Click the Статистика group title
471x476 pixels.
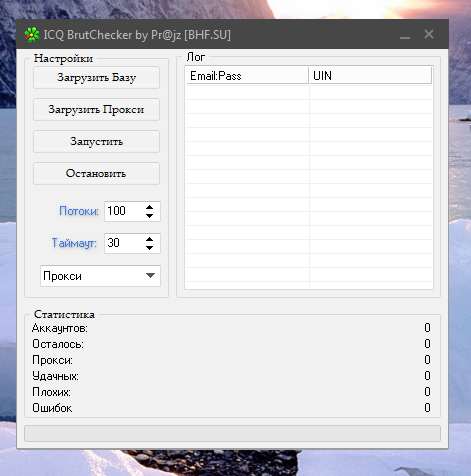pyautogui.click(x=64, y=314)
